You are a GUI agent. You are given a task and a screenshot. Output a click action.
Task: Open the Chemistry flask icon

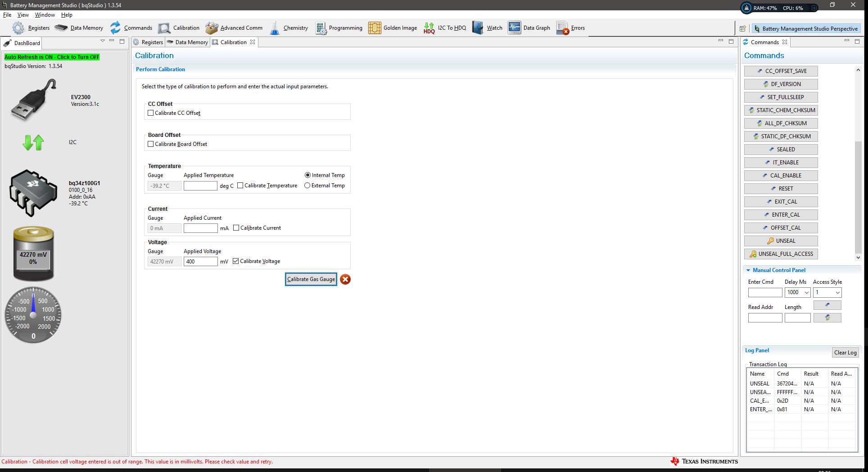point(275,28)
